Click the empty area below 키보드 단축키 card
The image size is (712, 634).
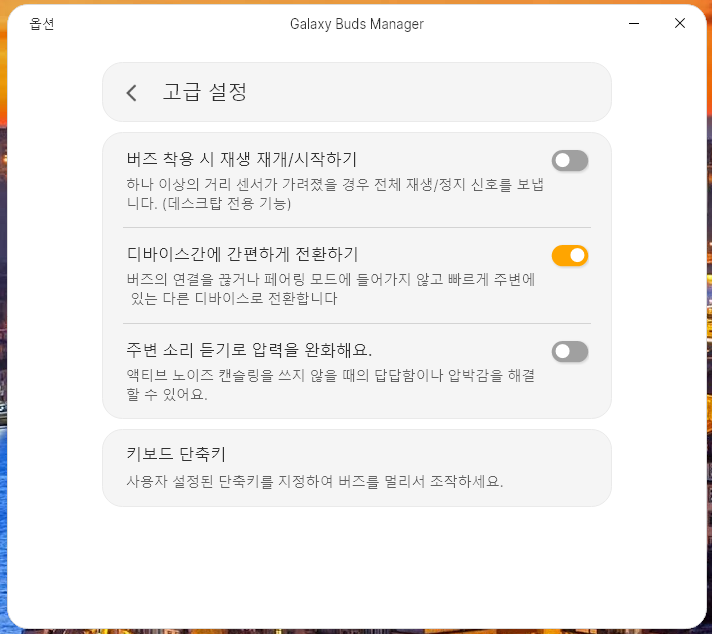[357, 568]
